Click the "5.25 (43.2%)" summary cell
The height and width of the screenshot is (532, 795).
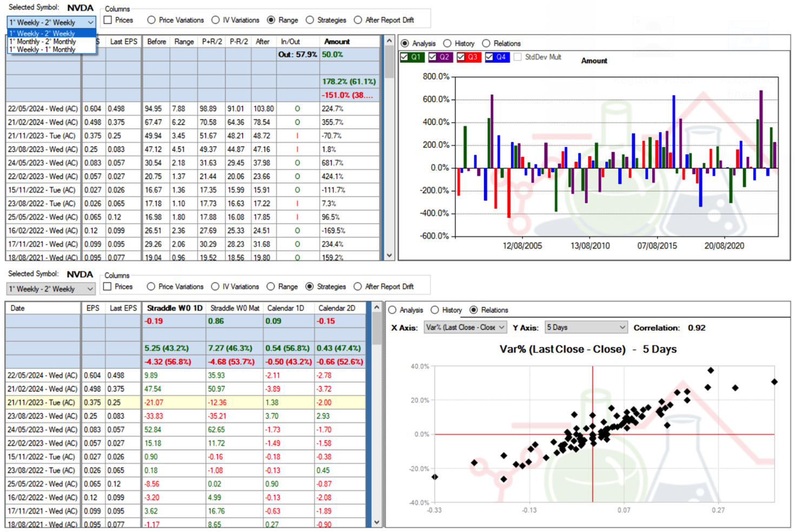click(174, 348)
